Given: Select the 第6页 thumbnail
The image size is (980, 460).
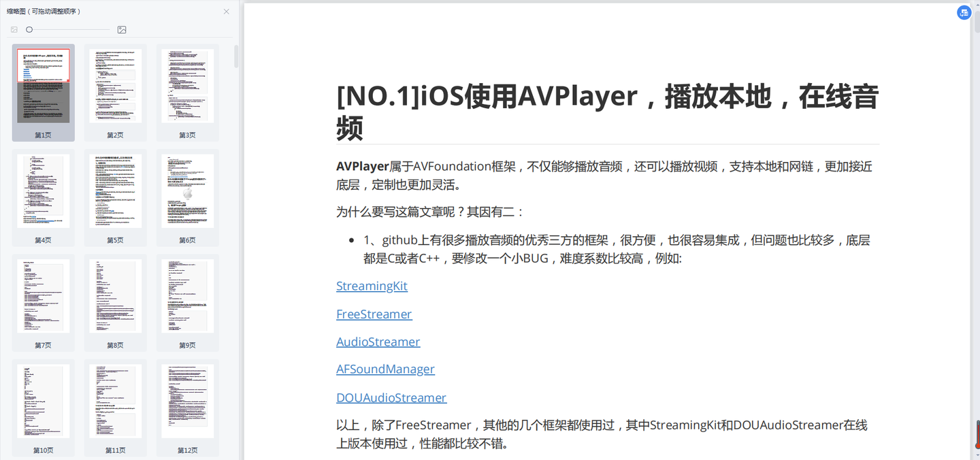Looking at the screenshot, I should [x=187, y=191].
